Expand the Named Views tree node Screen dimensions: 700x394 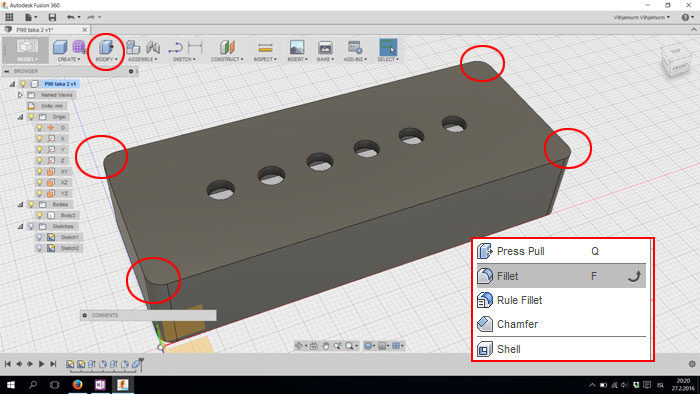(20, 95)
